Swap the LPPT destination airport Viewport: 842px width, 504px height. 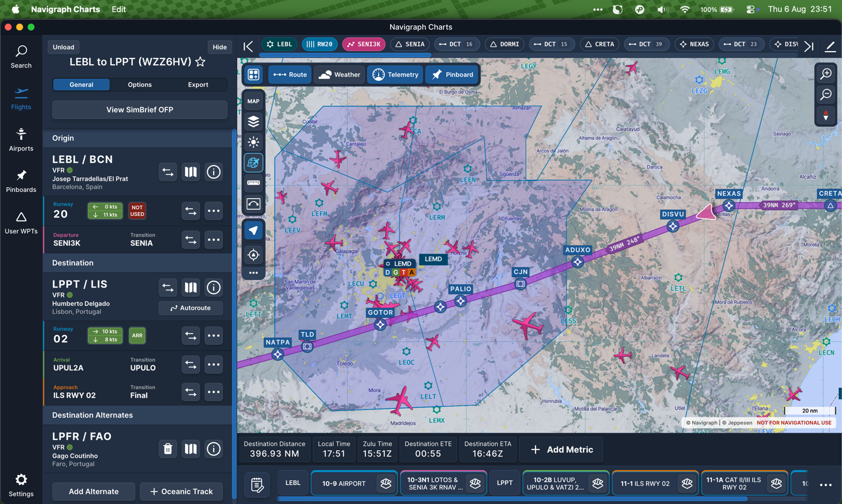168,288
